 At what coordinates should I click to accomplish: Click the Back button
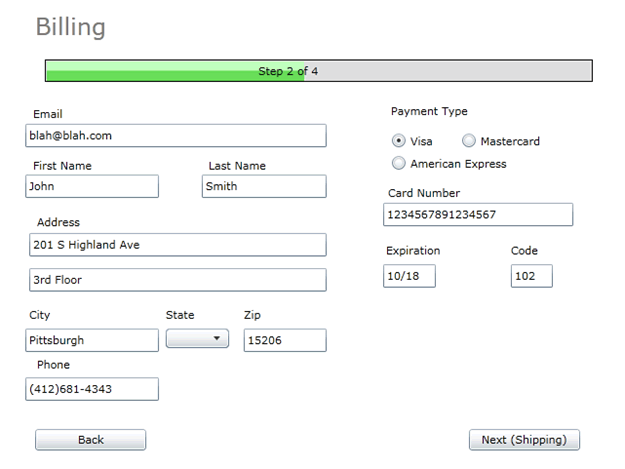[x=90, y=440]
